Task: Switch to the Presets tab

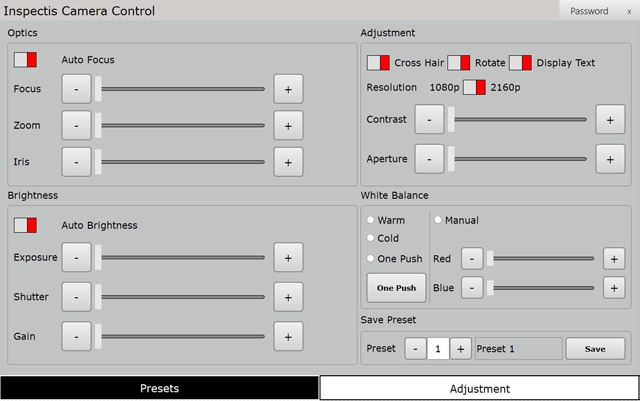Action: click(159, 388)
